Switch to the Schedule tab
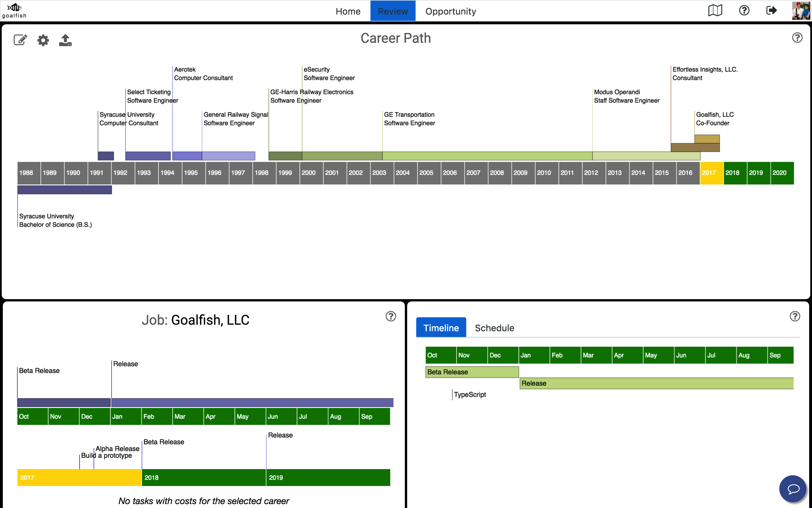This screenshot has width=812, height=508. (x=494, y=328)
